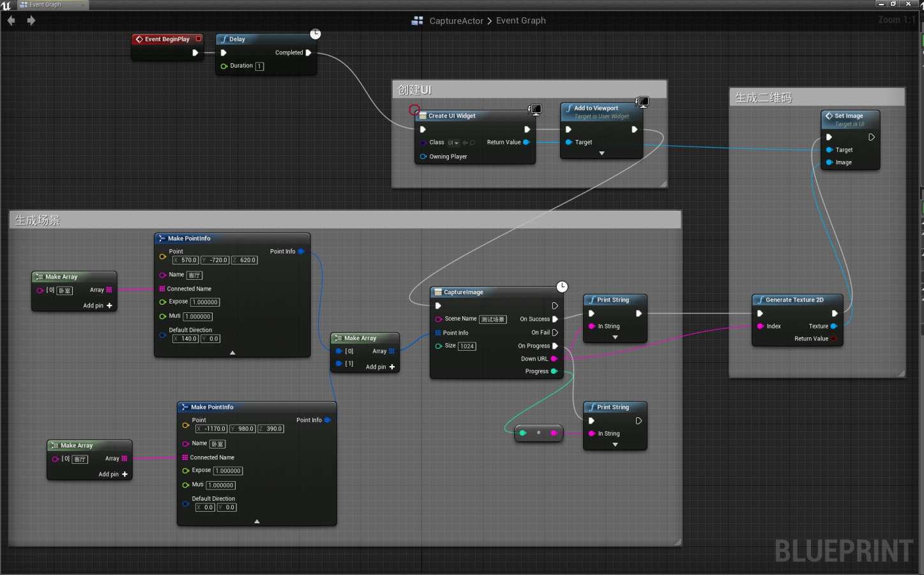Edit the Size 1024 field
Viewport: 924px width, 575px height.
pos(467,346)
